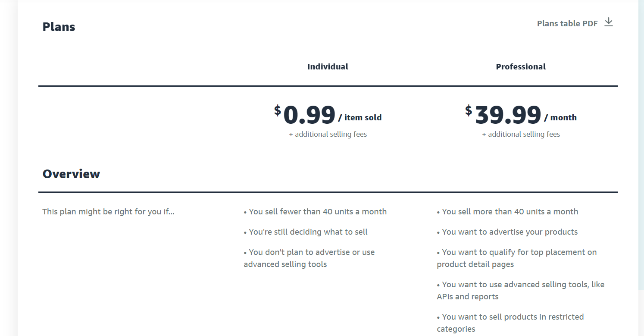Click the Plans section heading
The image size is (644, 336).
59,27
